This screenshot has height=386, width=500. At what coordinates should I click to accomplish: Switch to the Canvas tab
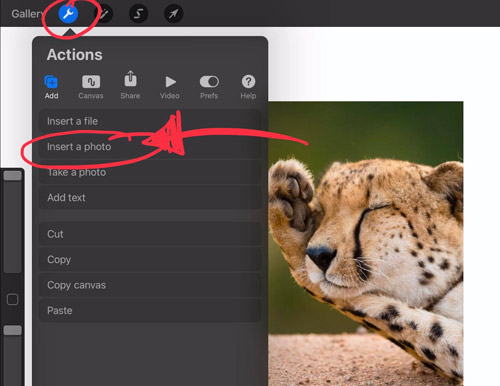coord(91,87)
